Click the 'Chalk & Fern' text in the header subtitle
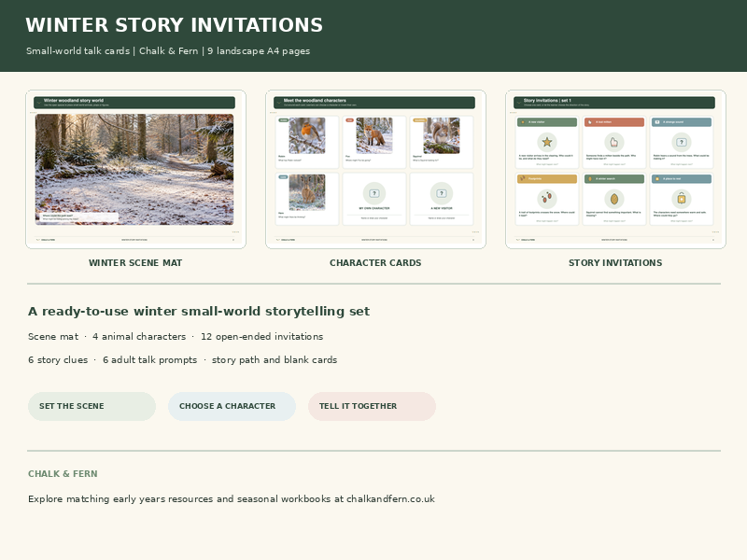Screen dimensions: 747x560 point(169,51)
